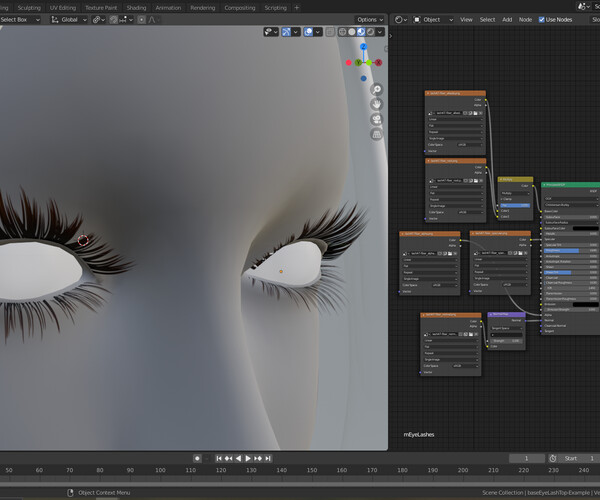
Task: Switch viewport to solid shading
Action: click(352, 32)
